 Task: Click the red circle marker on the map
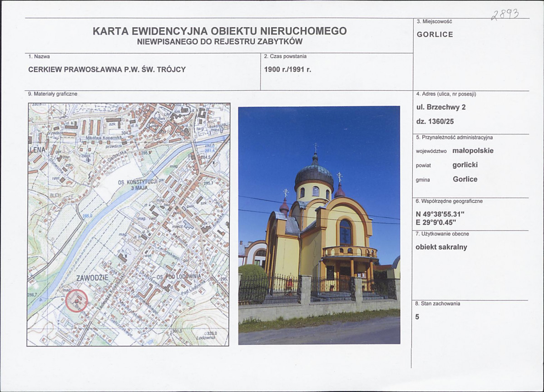pyautogui.click(x=77, y=301)
